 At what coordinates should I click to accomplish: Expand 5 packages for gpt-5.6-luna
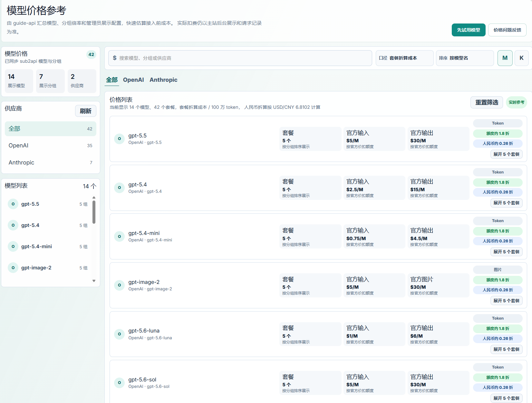click(x=506, y=349)
